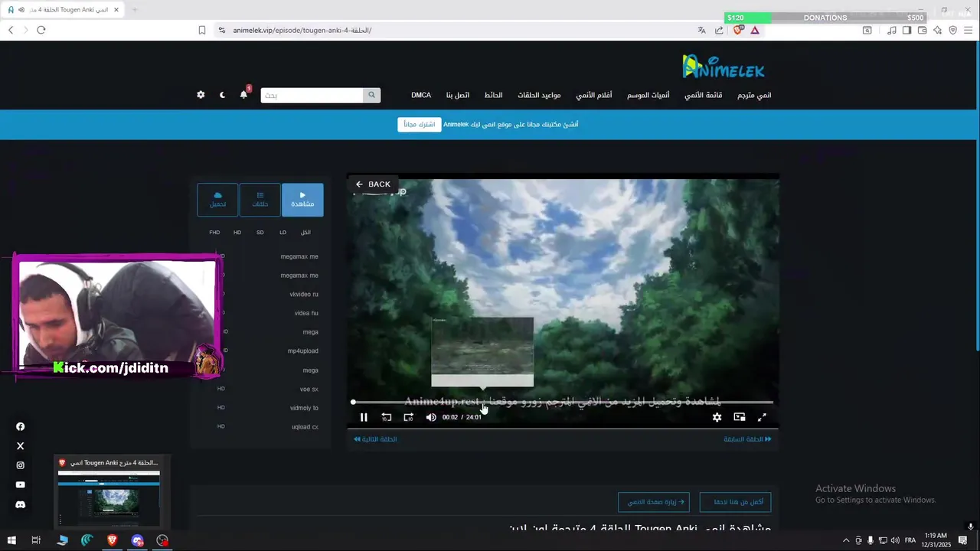
Task: Click the search magnifier button
Action: [371, 95]
